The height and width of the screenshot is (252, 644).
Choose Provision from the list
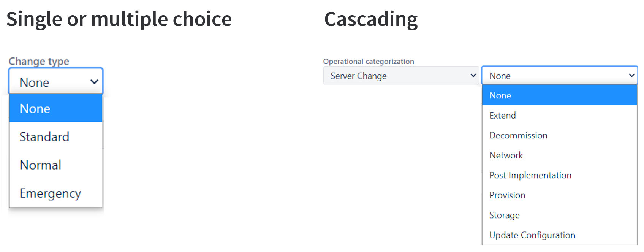(507, 195)
